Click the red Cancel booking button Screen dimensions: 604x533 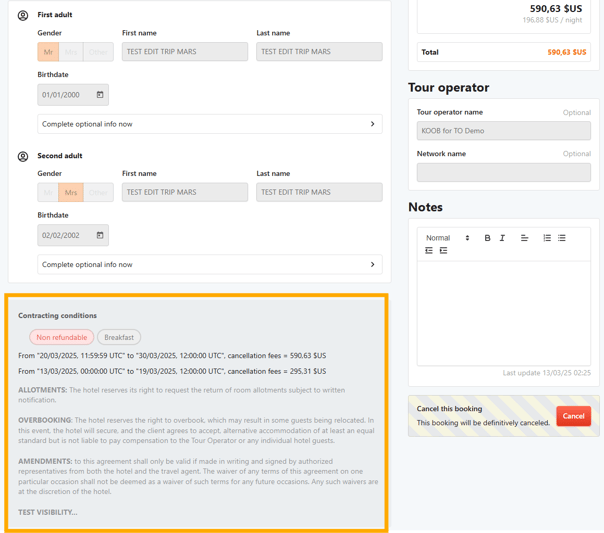coord(573,416)
